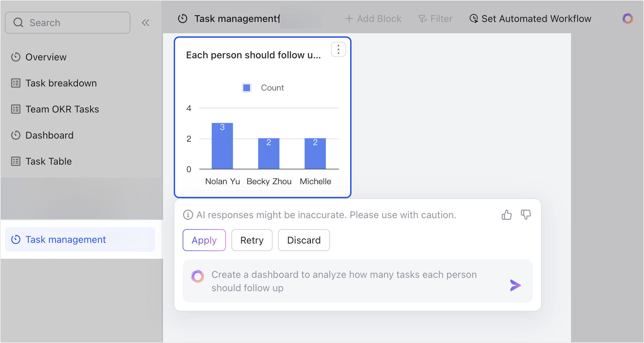Click inside the AI prompt input field
The height and width of the screenshot is (343, 644).
click(343, 281)
